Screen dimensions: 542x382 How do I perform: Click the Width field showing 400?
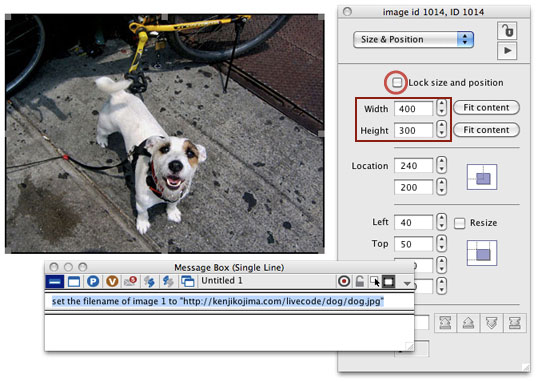click(413, 109)
